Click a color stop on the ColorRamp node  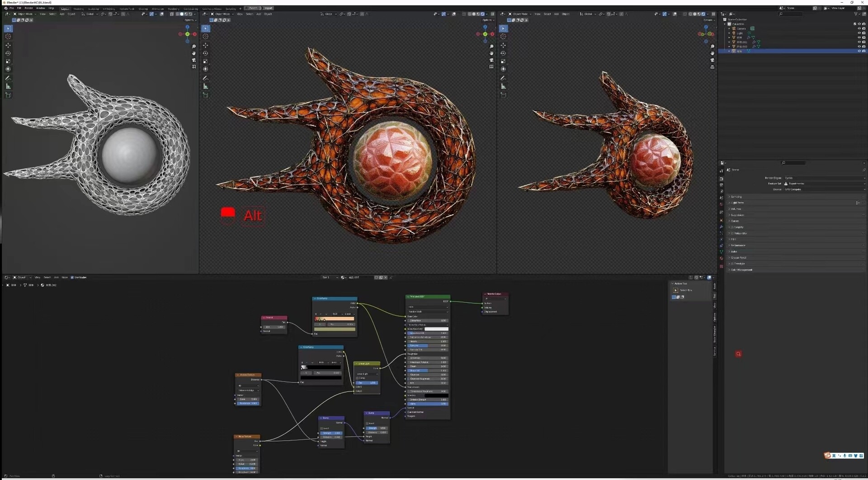pyautogui.click(x=319, y=319)
